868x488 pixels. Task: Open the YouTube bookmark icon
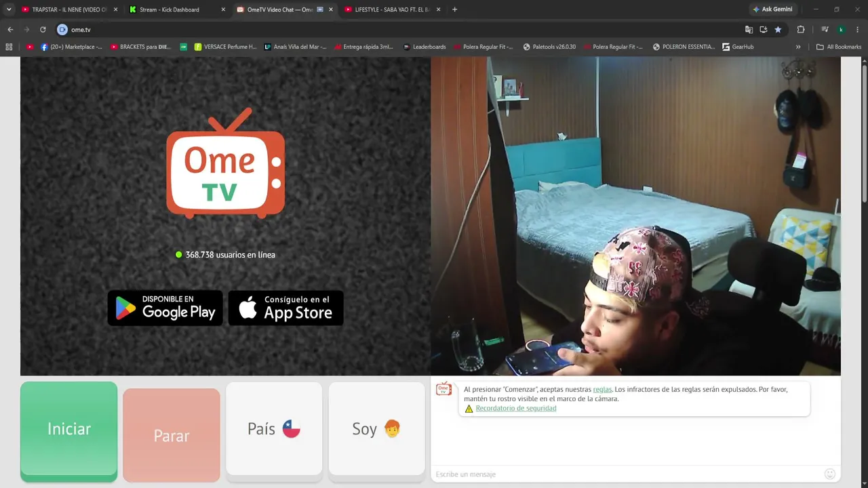coord(30,47)
